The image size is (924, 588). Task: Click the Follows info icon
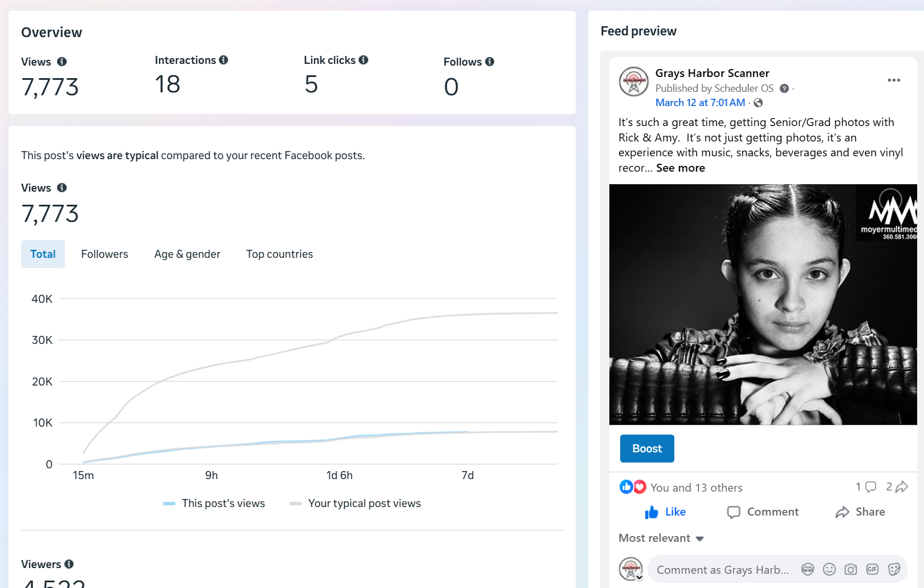(490, 62)
